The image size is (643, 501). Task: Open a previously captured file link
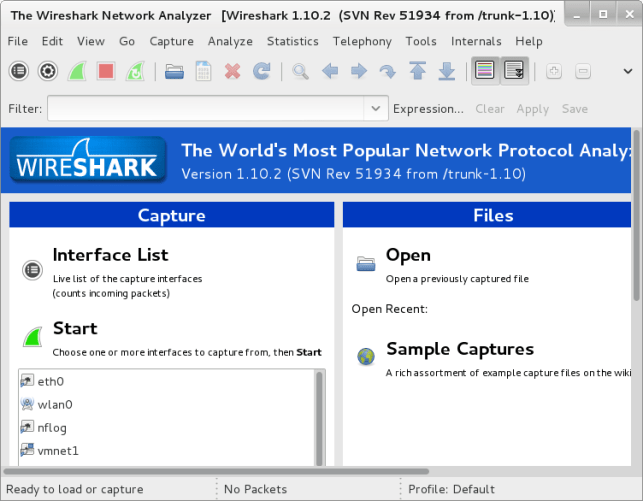pos(457,279)
